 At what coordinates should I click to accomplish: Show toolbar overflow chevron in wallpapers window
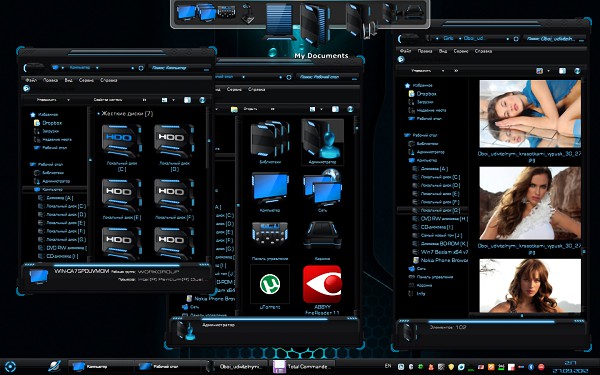456,71
